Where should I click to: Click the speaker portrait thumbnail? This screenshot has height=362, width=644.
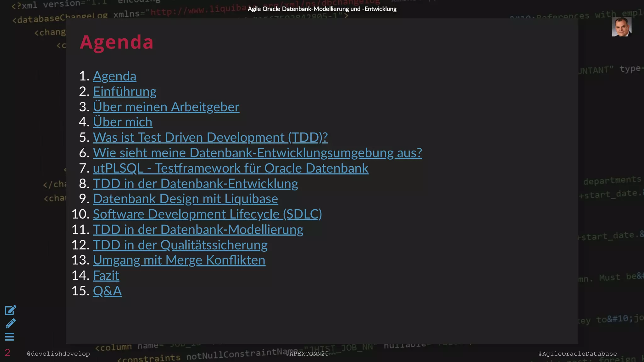click(622, 27)
